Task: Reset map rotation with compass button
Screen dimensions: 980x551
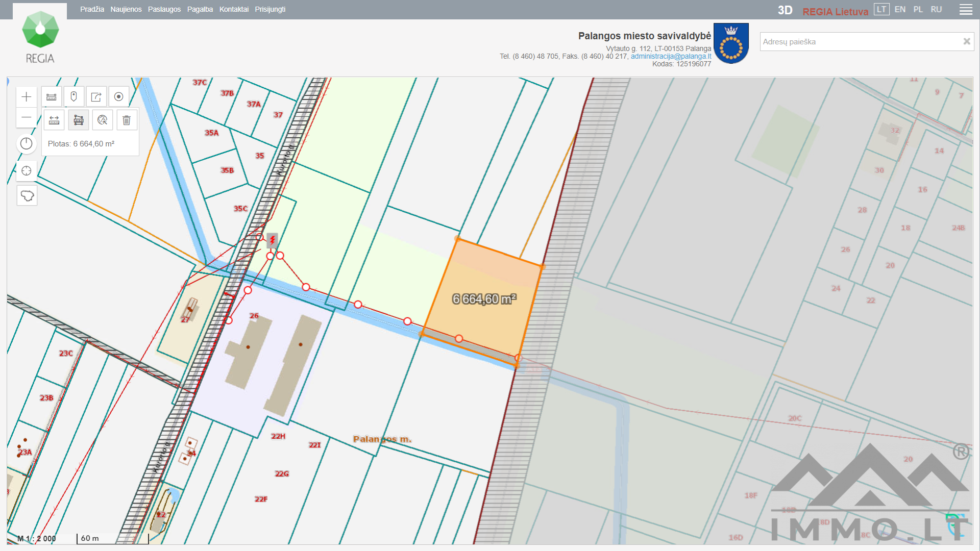Action: (x=27, y=144)
